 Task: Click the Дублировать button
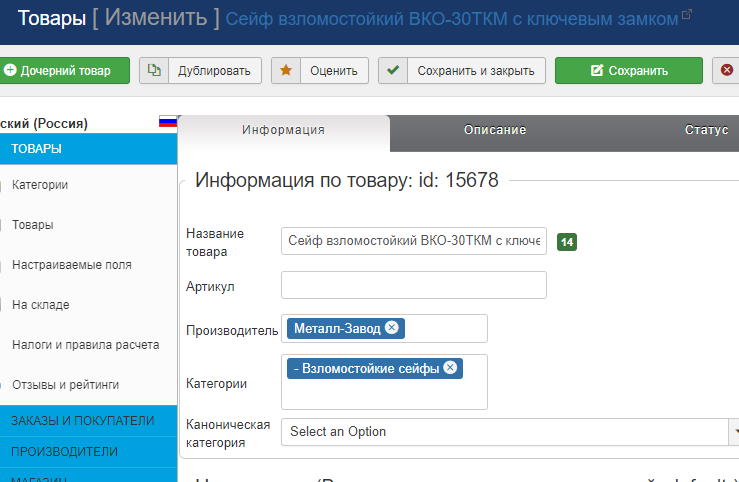[x=200, y=71]
